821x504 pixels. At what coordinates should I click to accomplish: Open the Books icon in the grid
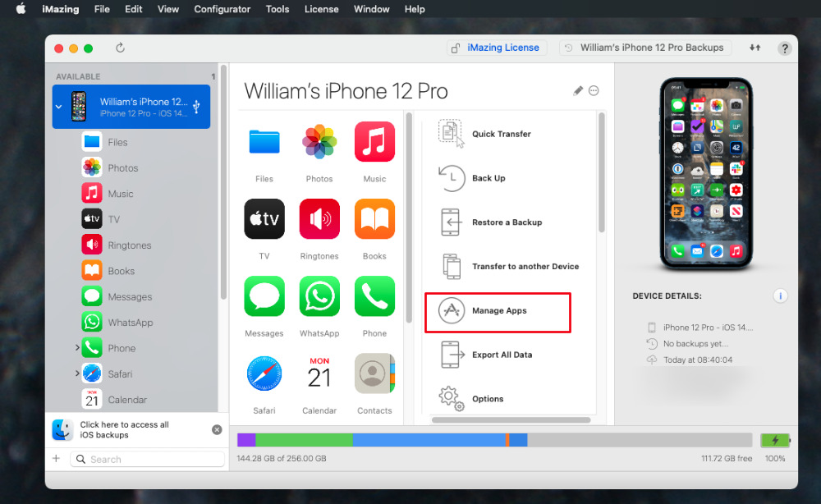click(374, 219)
